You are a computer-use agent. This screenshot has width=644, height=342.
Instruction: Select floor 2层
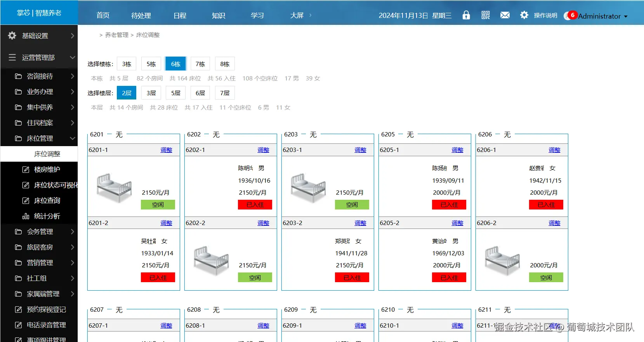tap(127, 93)
